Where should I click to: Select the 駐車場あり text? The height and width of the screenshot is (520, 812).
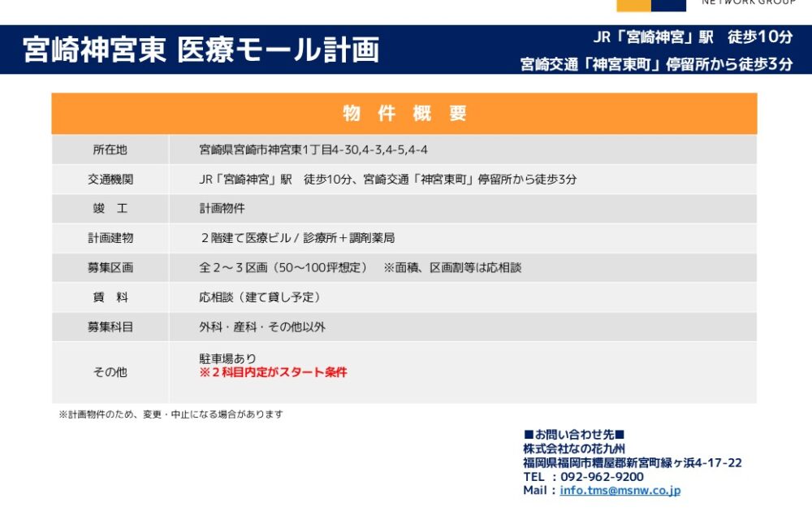point(227,358)
